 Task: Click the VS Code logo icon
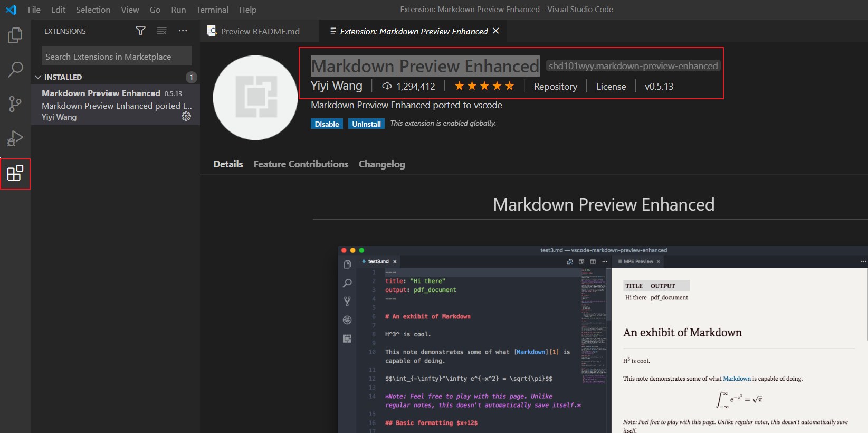coord(11,10)
